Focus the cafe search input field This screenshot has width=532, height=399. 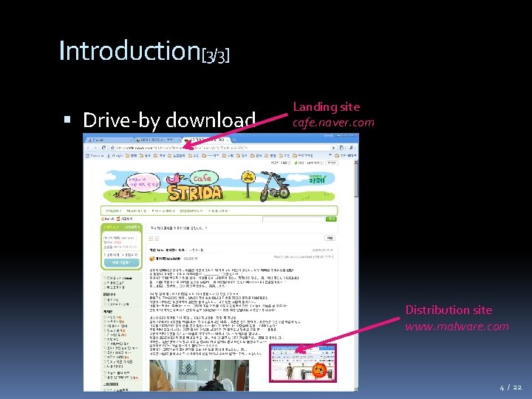(294, 219)
